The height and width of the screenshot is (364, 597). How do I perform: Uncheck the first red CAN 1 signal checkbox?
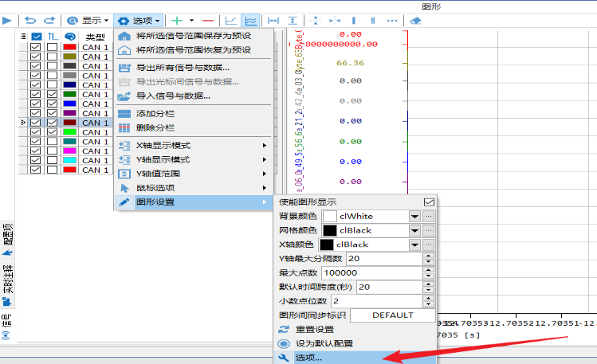pos(35,47)
